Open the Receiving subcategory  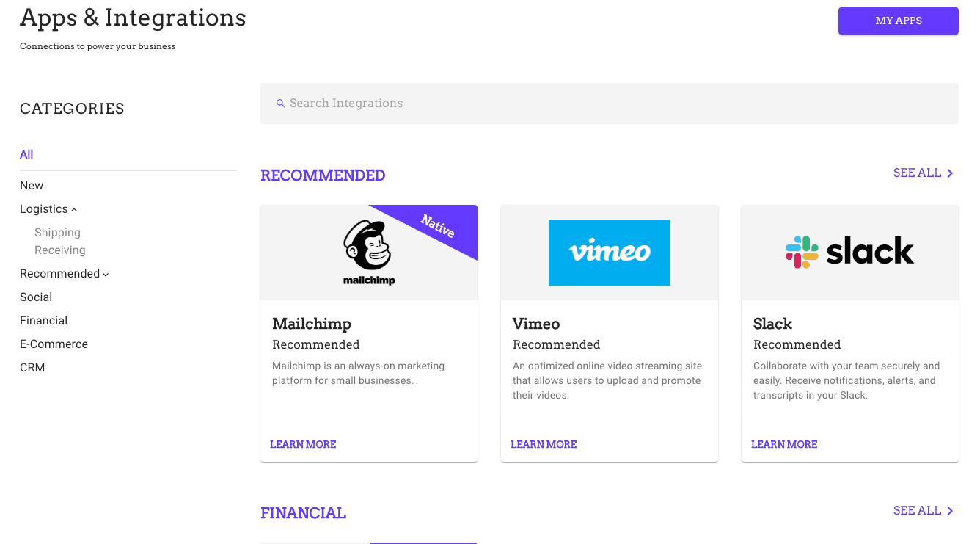click(60, 250)
